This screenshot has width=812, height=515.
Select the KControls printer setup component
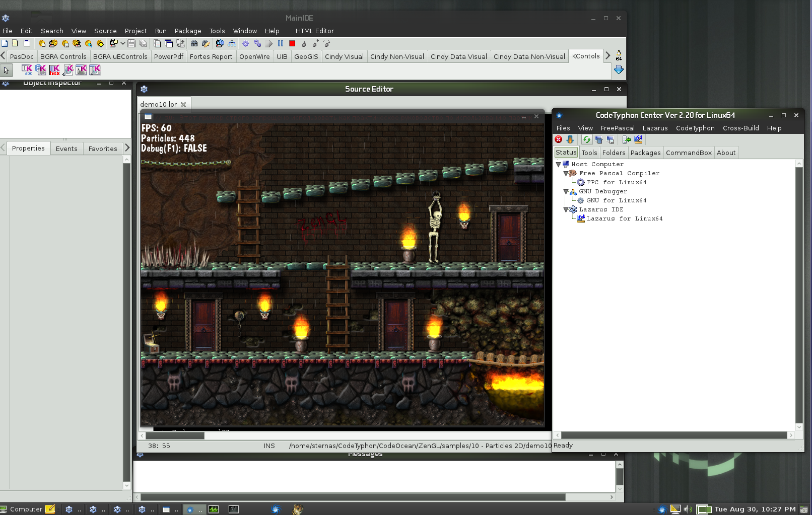[81, 70]
